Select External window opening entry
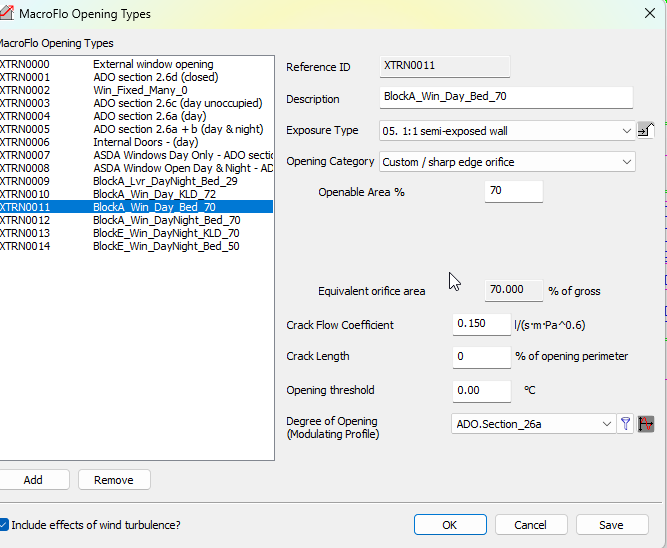Viewport: 667px width, 548px height. click(x=153, y=65)
